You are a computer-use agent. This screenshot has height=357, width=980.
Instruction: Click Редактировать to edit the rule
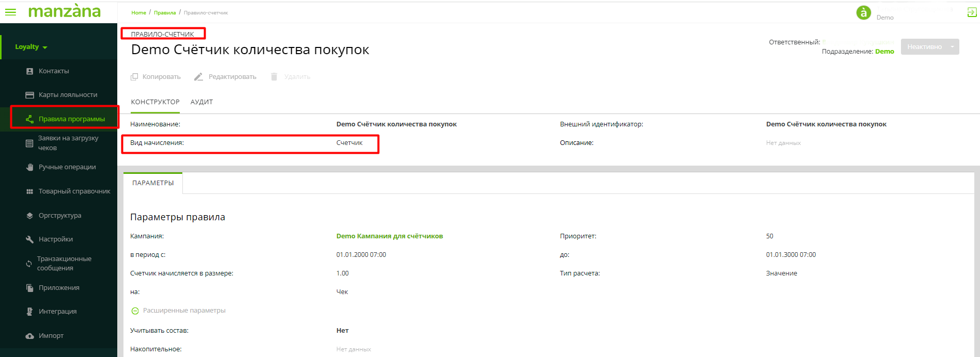click(x=225, y=77)
